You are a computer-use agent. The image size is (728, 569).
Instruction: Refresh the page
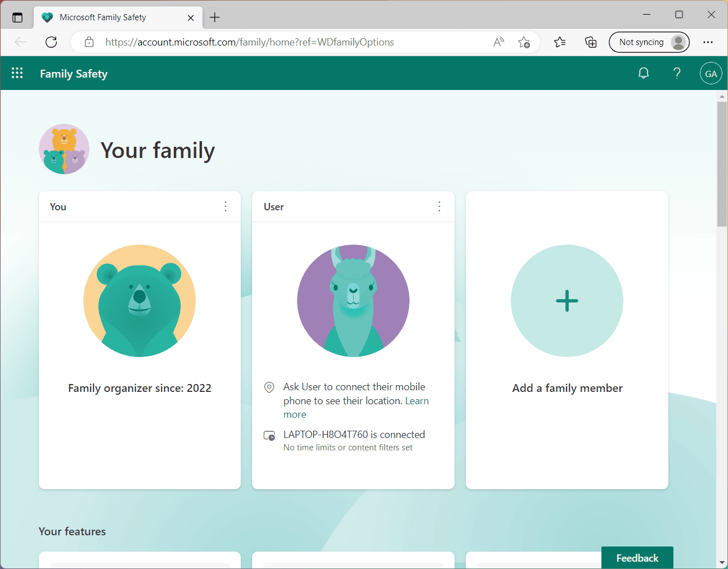coord(51,42)
